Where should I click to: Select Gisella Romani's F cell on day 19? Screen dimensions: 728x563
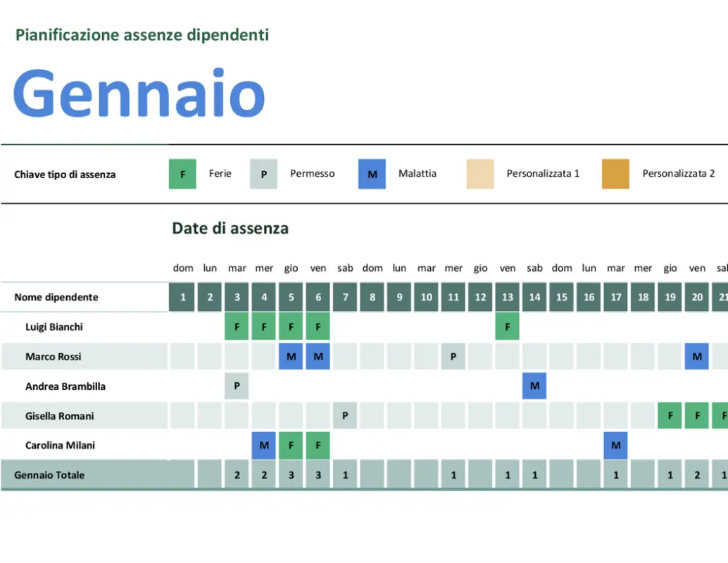click(x=670, y=416)
